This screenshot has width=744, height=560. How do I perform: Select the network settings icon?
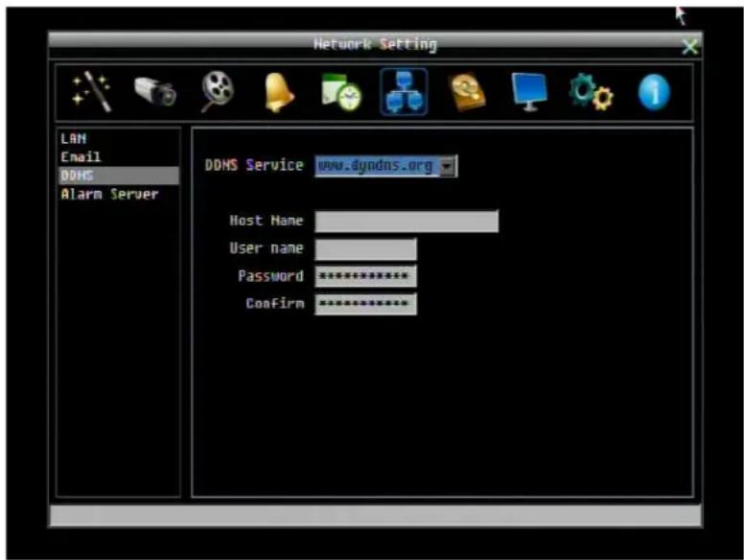(404, 92)
